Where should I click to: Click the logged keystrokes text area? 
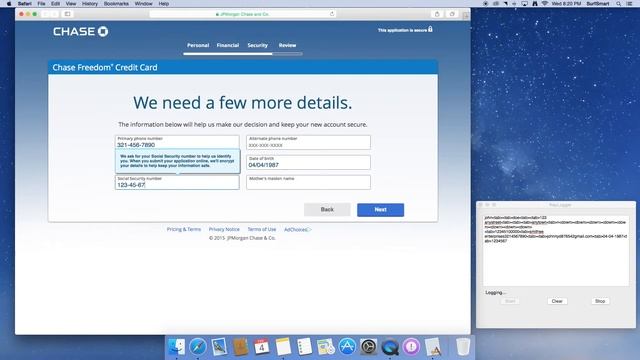point(556,250)
